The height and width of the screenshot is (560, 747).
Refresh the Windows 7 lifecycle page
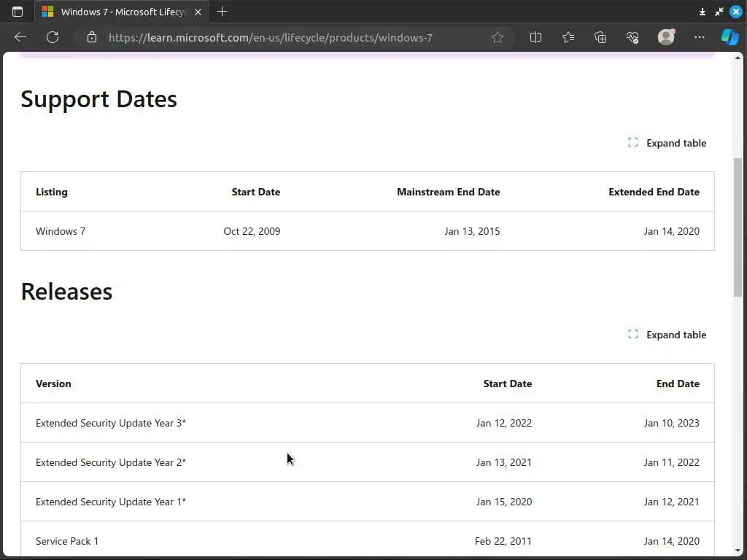coord(53,37)
